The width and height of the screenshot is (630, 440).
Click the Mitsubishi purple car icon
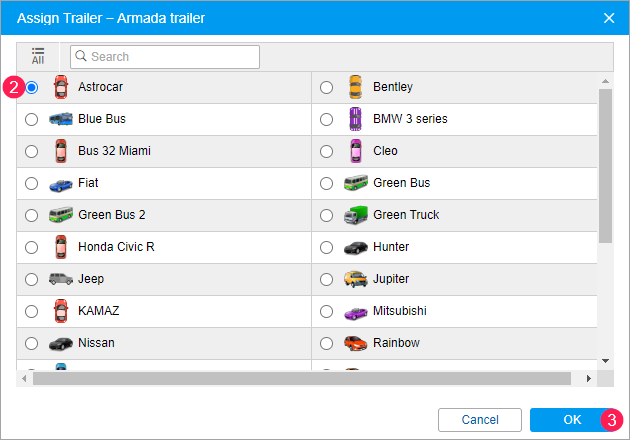tap(355, 311)
